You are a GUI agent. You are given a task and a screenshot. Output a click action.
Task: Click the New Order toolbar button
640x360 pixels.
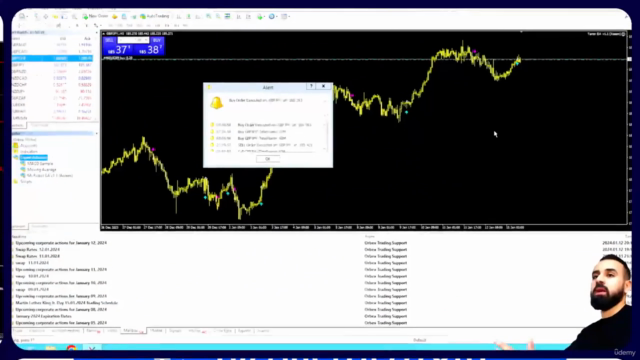pyautogui.click(x=95, y=16)
